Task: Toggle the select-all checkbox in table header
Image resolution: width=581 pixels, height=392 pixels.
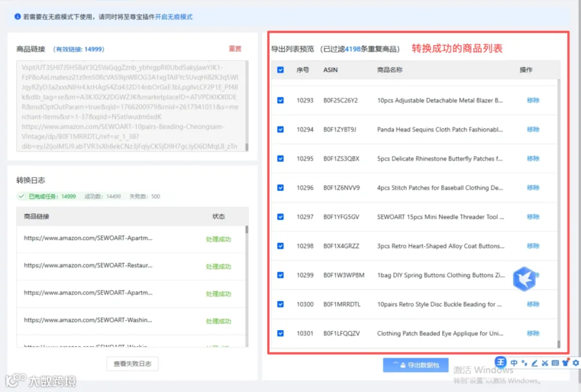Action: 281,70
